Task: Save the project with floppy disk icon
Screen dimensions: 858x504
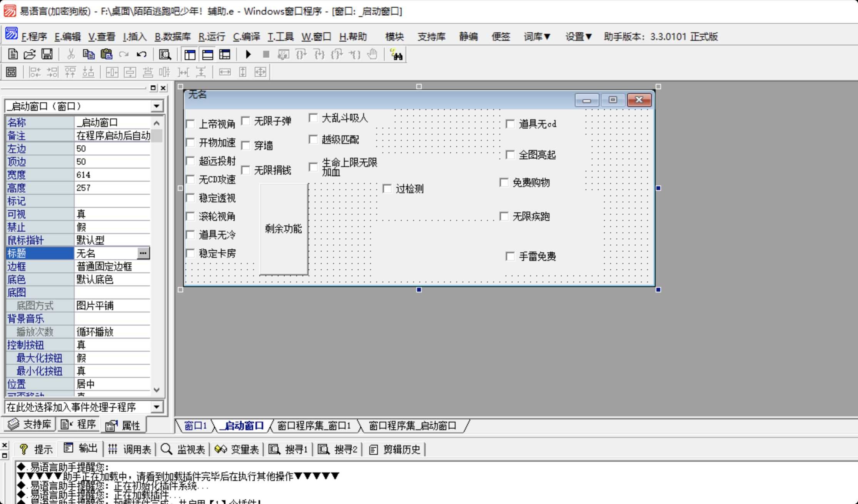Action: coord(47,54)
